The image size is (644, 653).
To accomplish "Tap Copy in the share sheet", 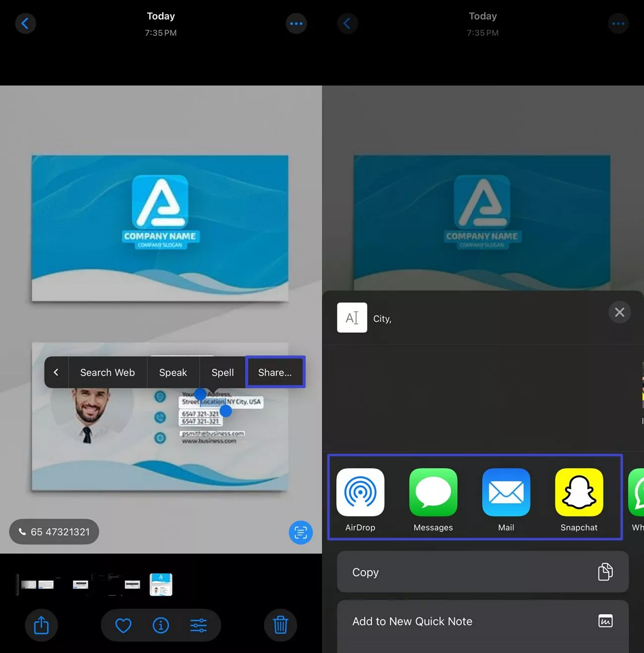I will [x=483, y=572].
